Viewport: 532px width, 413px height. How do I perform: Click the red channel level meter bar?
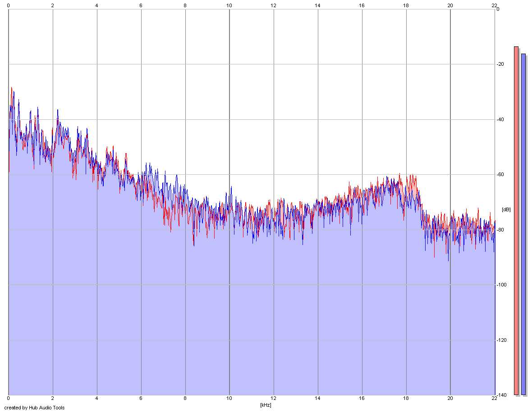click(516, 221)
